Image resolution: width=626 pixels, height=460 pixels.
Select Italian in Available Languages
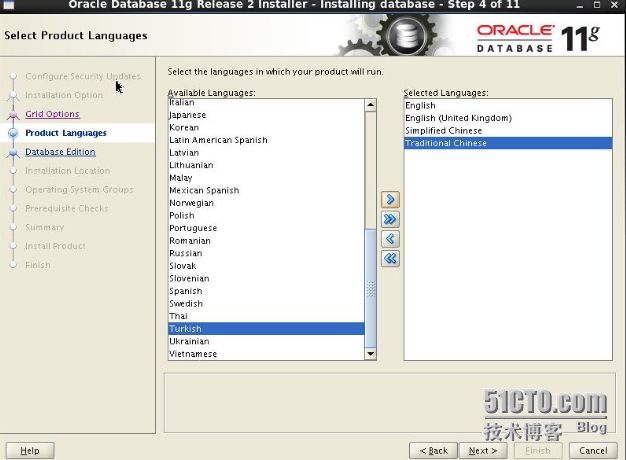tap(266, 103)
